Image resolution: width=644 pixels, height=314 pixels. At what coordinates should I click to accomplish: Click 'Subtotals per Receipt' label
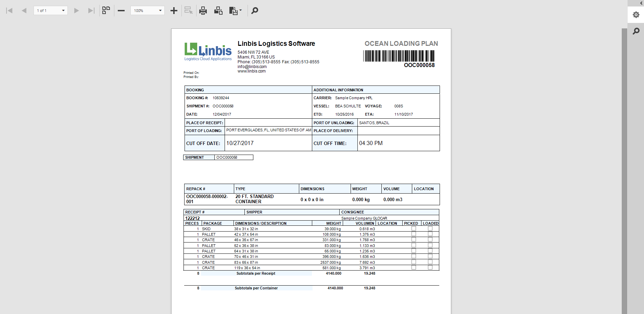(x=256, y=273)
